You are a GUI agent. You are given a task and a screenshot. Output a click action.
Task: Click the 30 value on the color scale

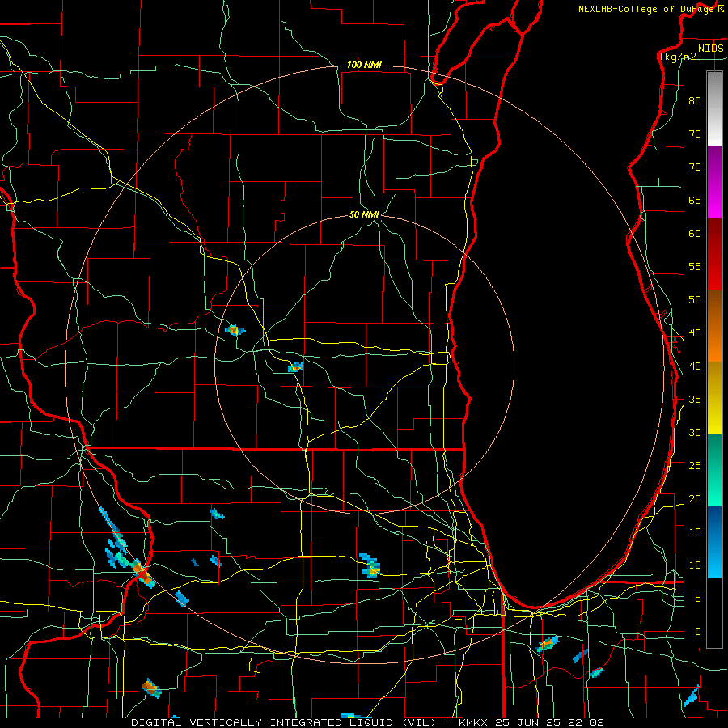coord(695,433)
